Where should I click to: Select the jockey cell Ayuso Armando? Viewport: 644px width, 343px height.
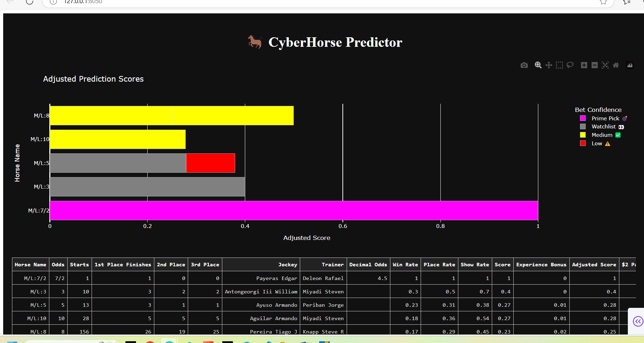tap(261, 305)
